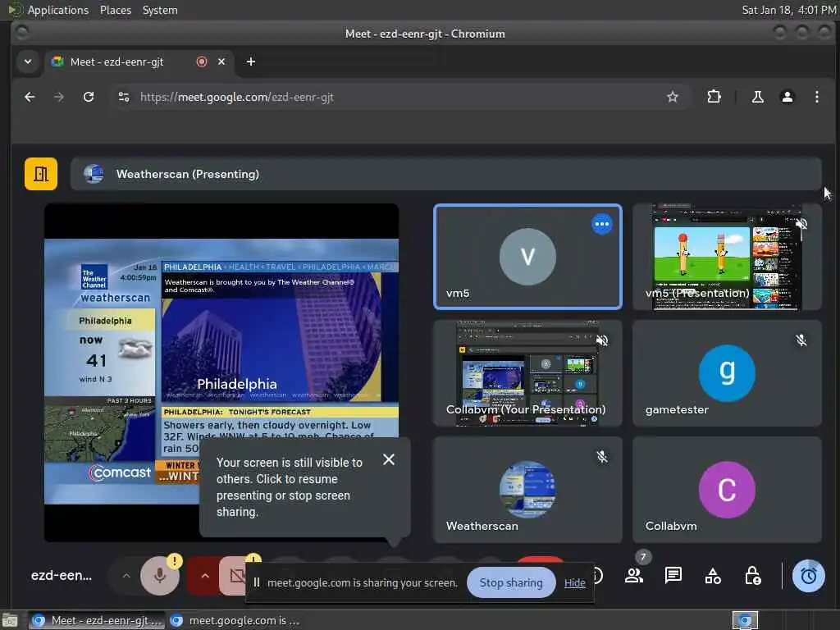Select the vm5 (Presentation) tile

pyautogui.click(x=727, y=257)
